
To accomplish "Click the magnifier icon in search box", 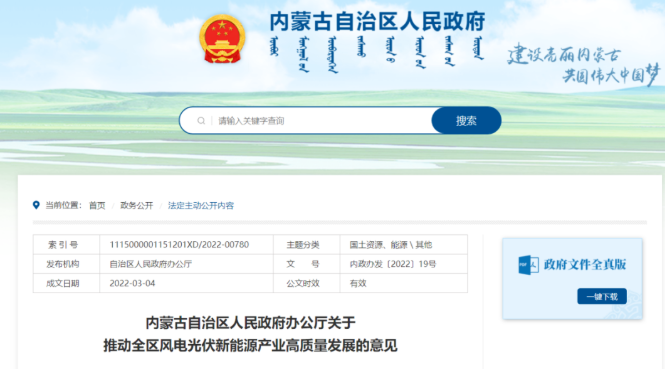I will 201,121.
